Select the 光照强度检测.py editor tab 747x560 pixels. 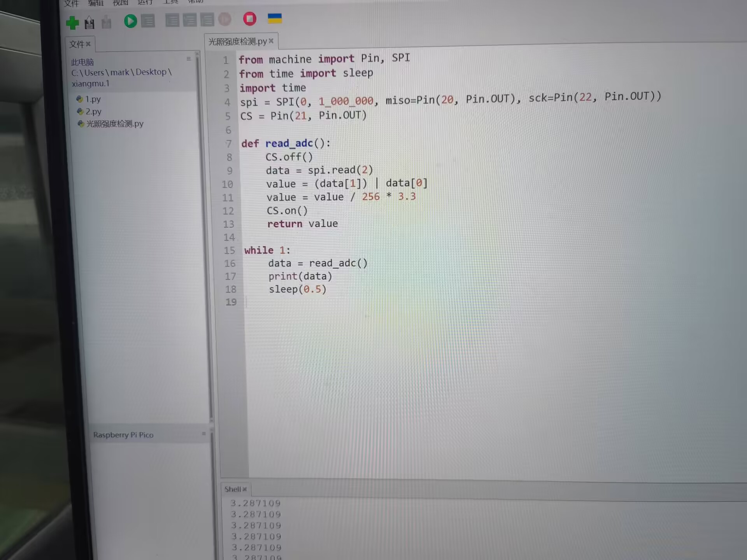click(x=237, y=42)
